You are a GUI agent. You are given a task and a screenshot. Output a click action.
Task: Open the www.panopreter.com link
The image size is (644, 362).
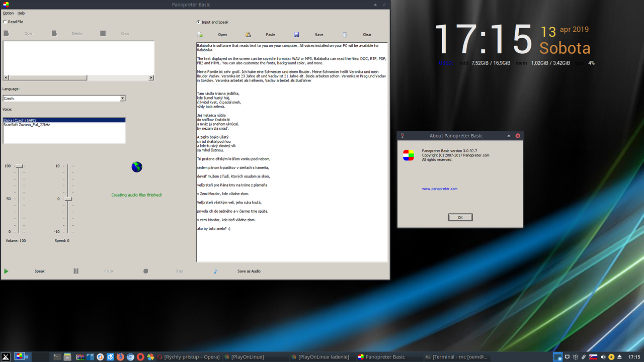click(x=440, y=189)
